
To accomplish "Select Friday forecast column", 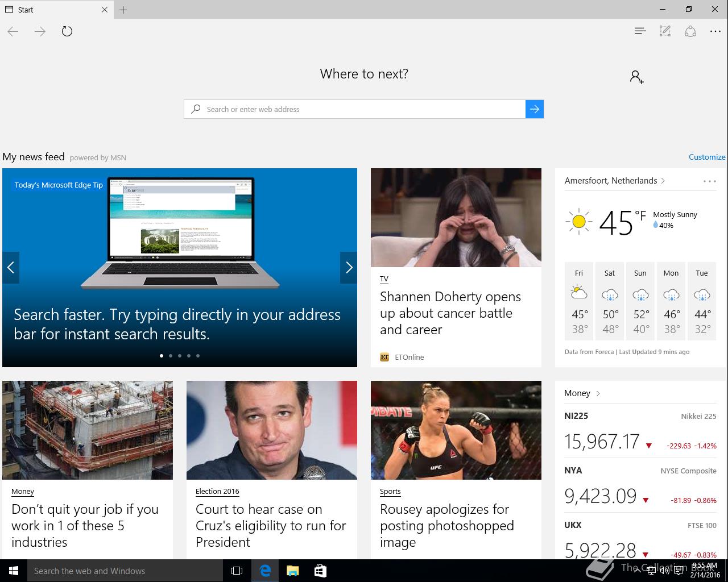I will pyautogui.click(x=579, y=301).
